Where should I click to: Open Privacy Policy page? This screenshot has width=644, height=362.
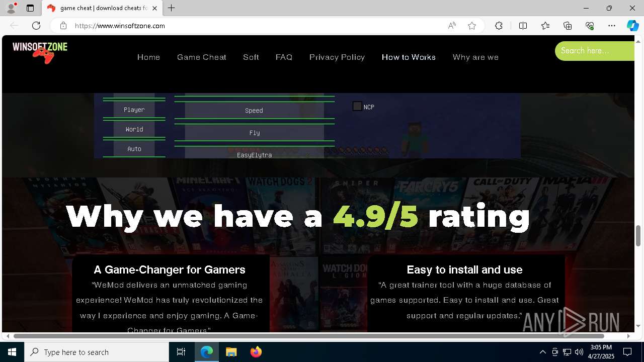[x=337, y=57]
